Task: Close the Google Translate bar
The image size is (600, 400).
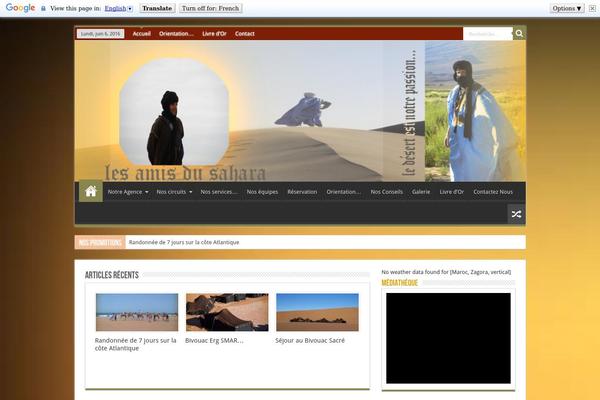Action: [592, 8]
